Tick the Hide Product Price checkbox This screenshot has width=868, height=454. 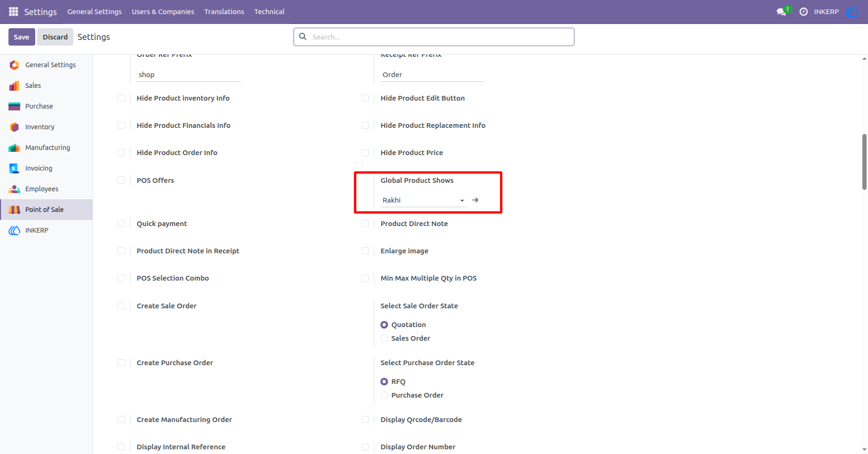tap(365, 153)
